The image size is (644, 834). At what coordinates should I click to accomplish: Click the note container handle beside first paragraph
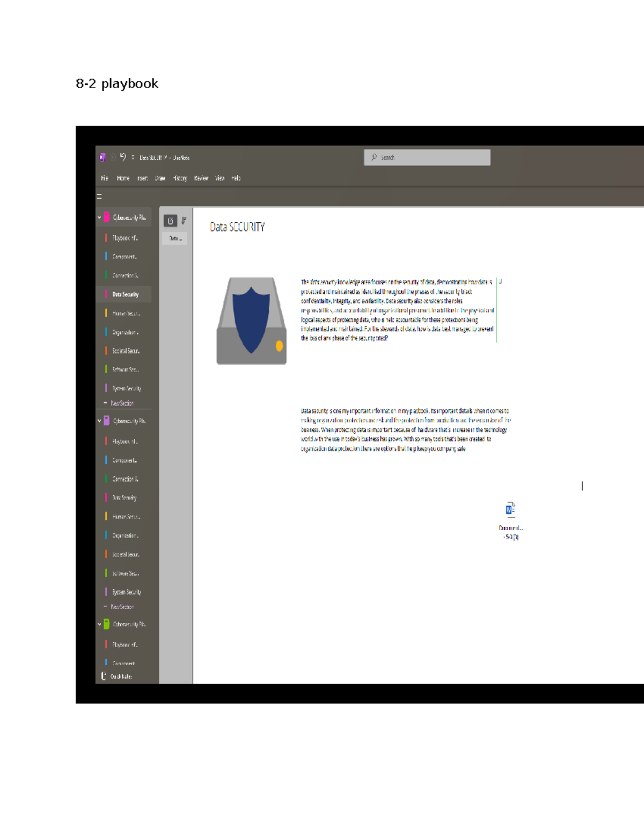(500, 281)
